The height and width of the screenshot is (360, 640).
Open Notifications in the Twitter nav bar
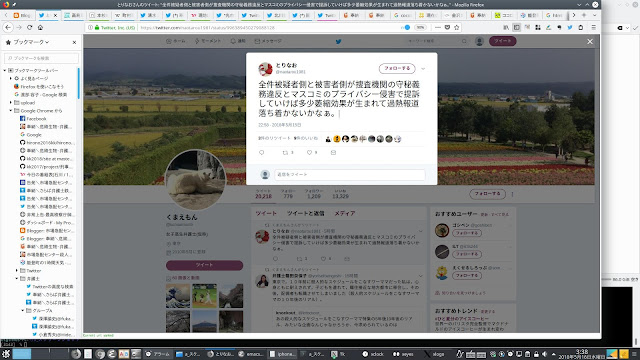click(x=238, y=41)
